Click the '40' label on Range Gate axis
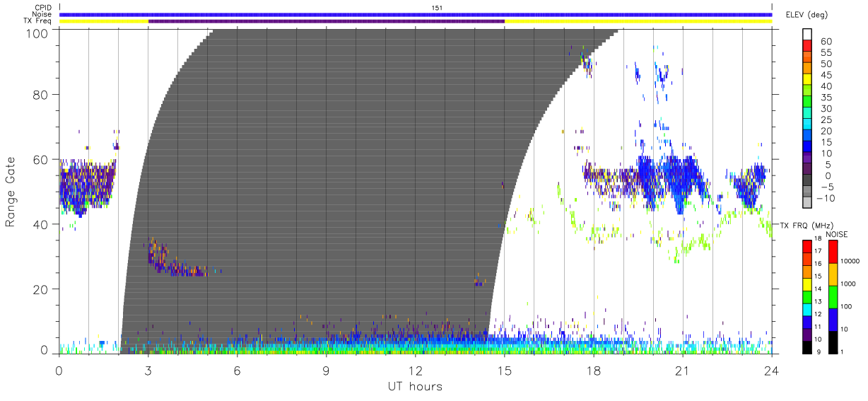This screenshot has height=401, width=868. [x=41, y=224]
